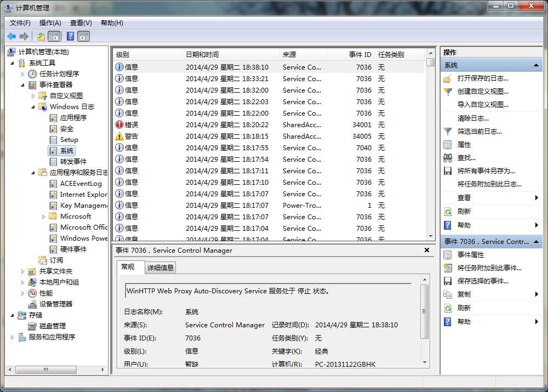
Task: Click the 将任务附加到此事件 icon
Action: (448, 268)
